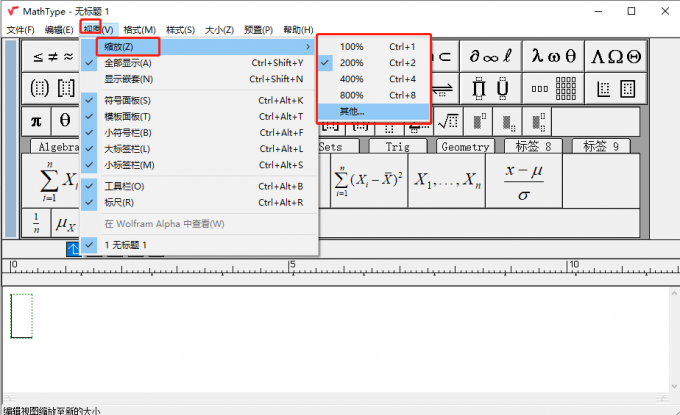Click the empty equation slot in editing area

[x=22, y=316]
